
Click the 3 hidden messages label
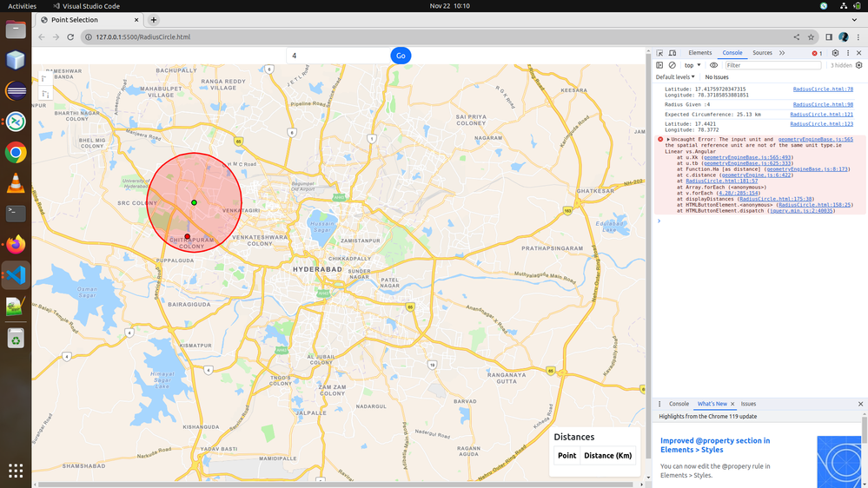coord(841,65)
